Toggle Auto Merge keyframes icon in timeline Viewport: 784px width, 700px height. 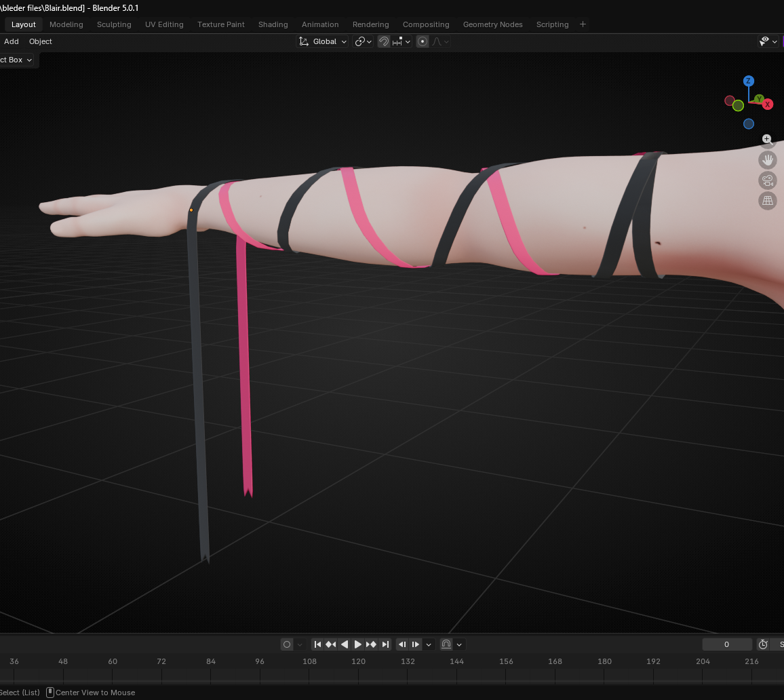(447, 644)
